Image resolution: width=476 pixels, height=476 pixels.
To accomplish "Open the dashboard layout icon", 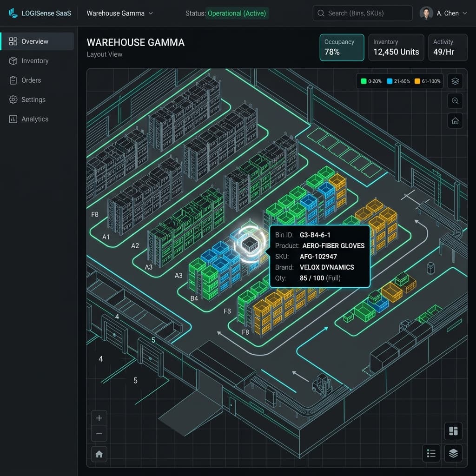I will (x=453, y=431).
